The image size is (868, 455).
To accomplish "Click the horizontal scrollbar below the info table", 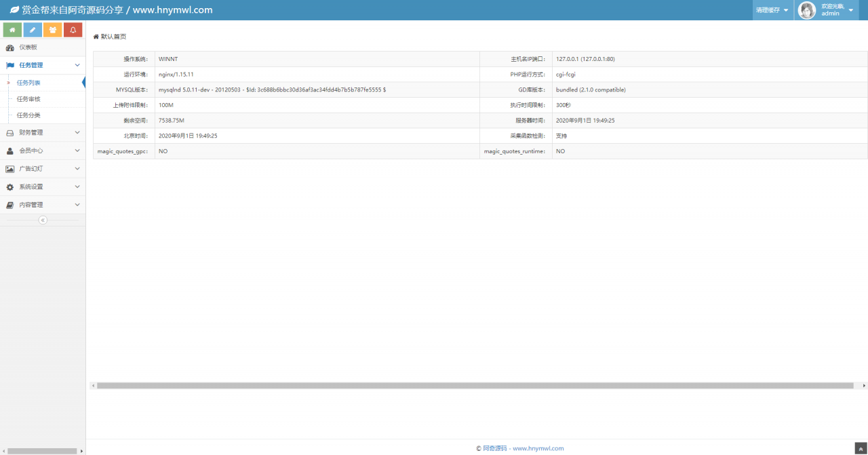I will 475,385.
